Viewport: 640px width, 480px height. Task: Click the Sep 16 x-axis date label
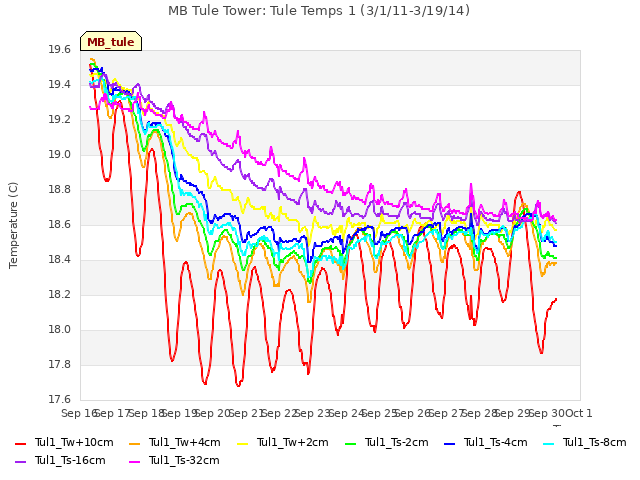(79, 413)
